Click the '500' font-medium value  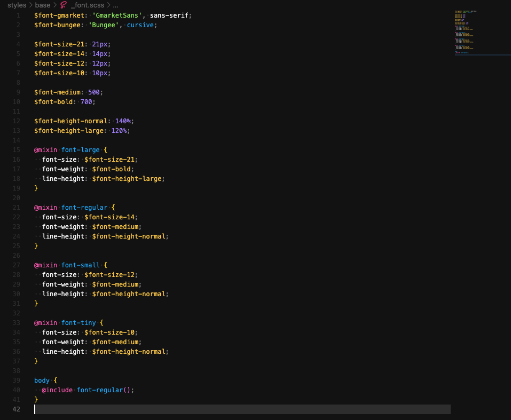pyautogui.click(x=94, y=92)
